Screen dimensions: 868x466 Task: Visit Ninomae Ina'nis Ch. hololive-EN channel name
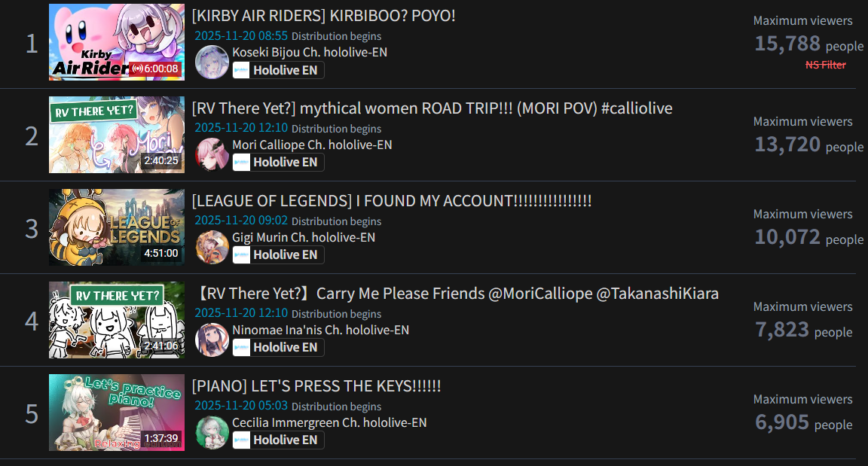click(x=320, y=330)
